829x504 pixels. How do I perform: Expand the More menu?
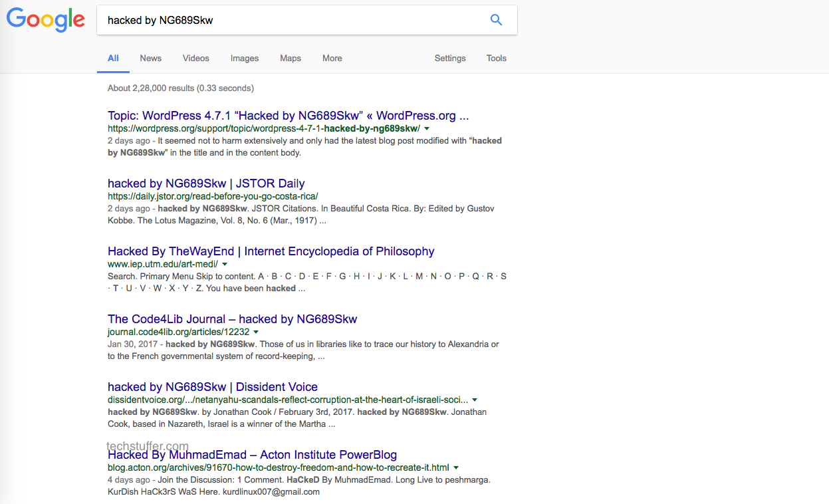click(332, 59)
